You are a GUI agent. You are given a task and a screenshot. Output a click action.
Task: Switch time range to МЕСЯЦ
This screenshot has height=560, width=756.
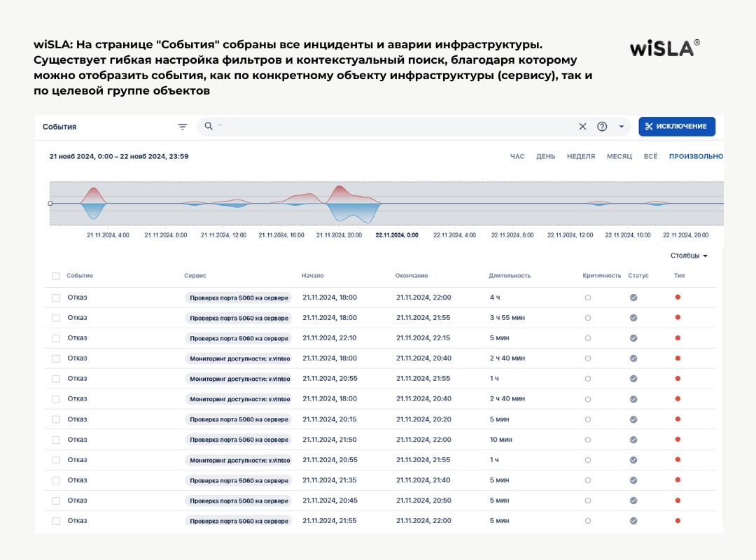pos(619,156)
